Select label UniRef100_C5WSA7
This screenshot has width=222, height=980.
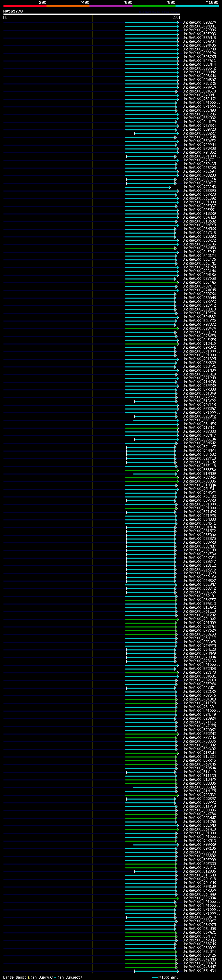(199, 80)
